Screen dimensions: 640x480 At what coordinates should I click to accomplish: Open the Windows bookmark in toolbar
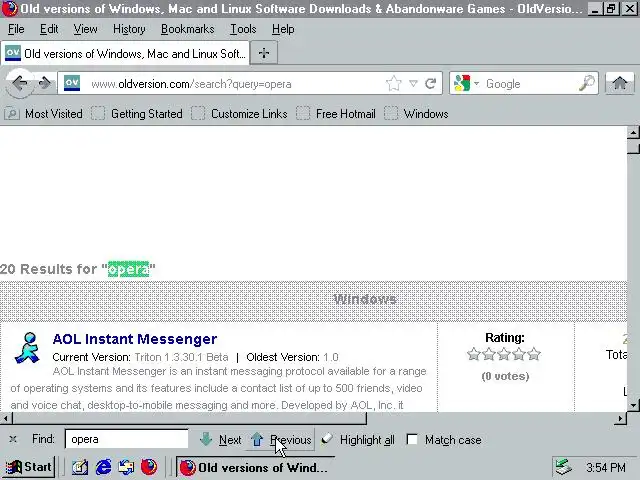point(416,113)
